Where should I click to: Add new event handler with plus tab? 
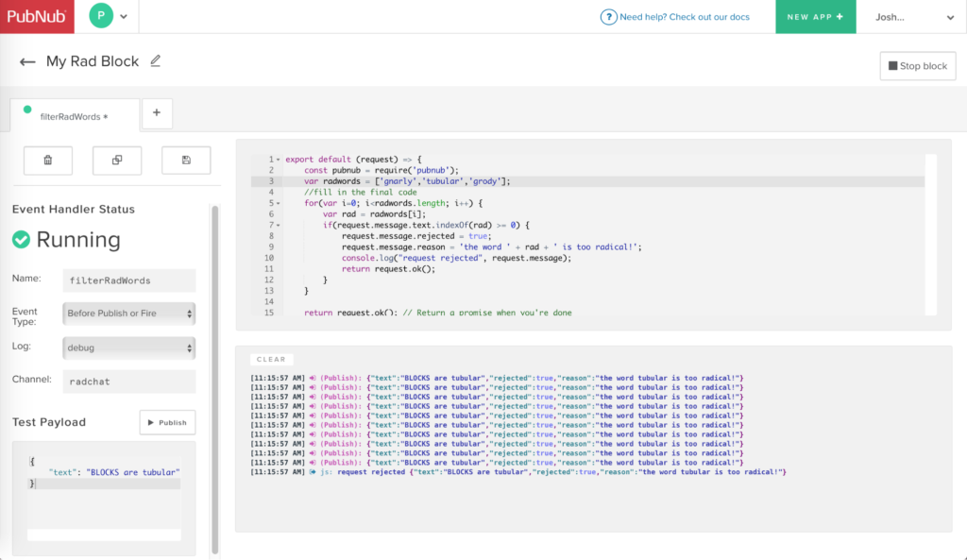click(157, 113)
